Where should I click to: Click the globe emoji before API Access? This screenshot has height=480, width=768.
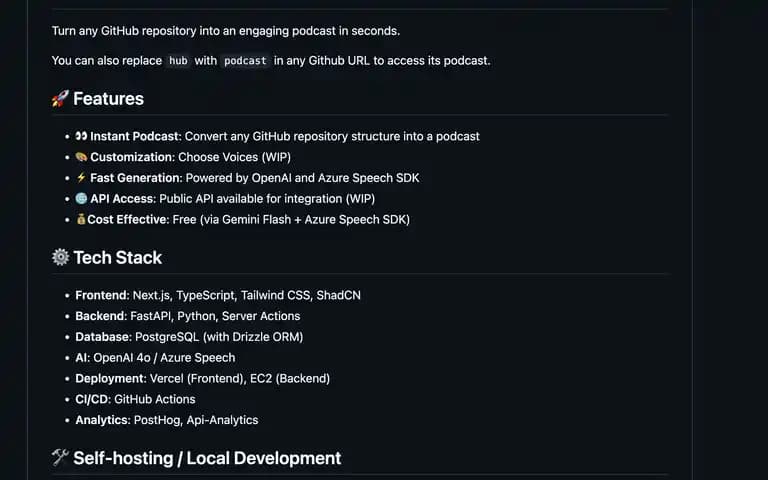point(81,198)
